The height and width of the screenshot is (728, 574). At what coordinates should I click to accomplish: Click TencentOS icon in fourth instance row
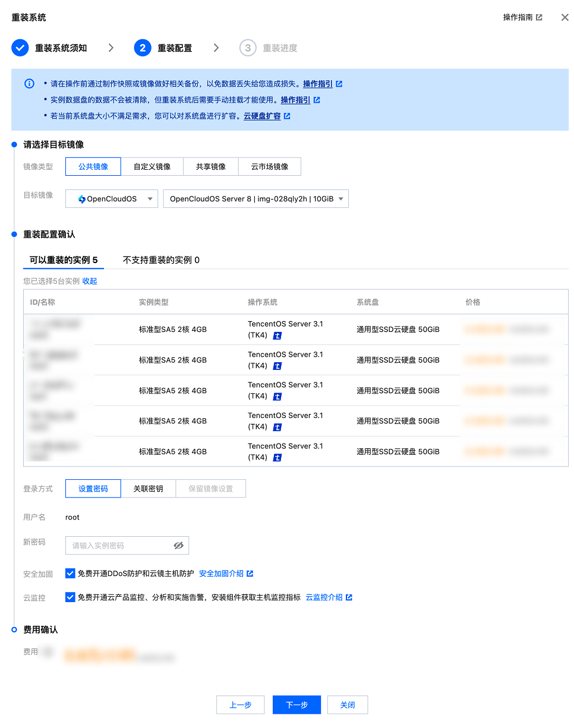(277, 427)
